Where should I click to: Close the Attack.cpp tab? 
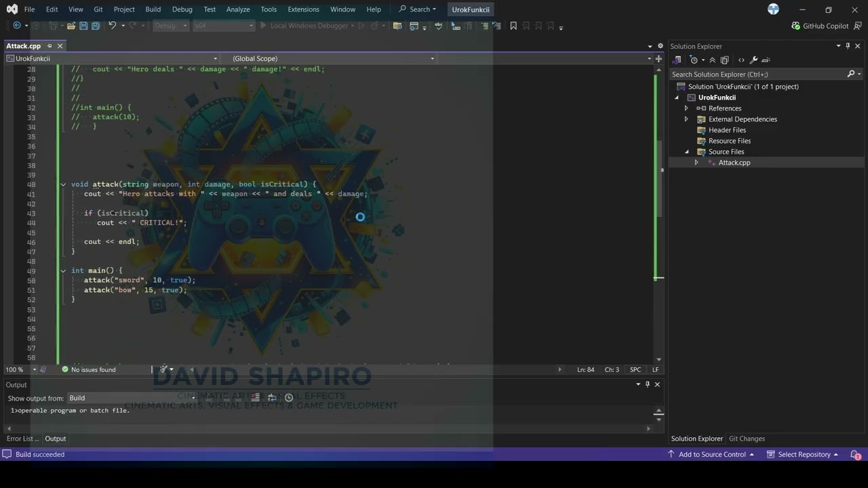point(60,46)
